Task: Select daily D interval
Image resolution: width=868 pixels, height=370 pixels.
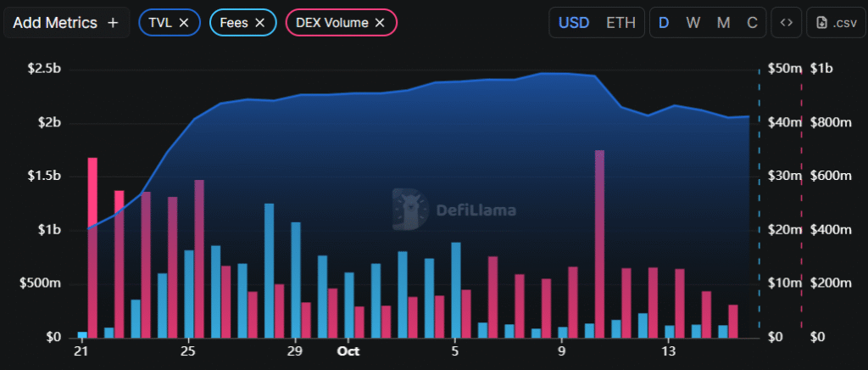Action: point(664,23)
